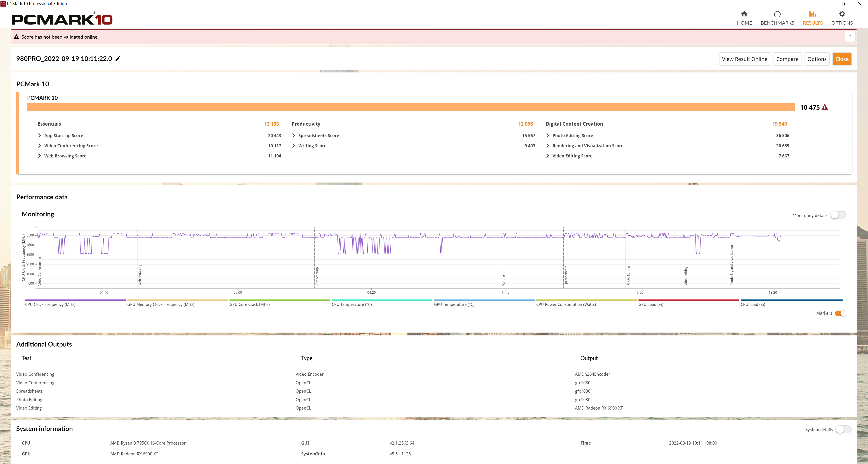Click the Compare button

pyautogui.click(x=787, y=59)
